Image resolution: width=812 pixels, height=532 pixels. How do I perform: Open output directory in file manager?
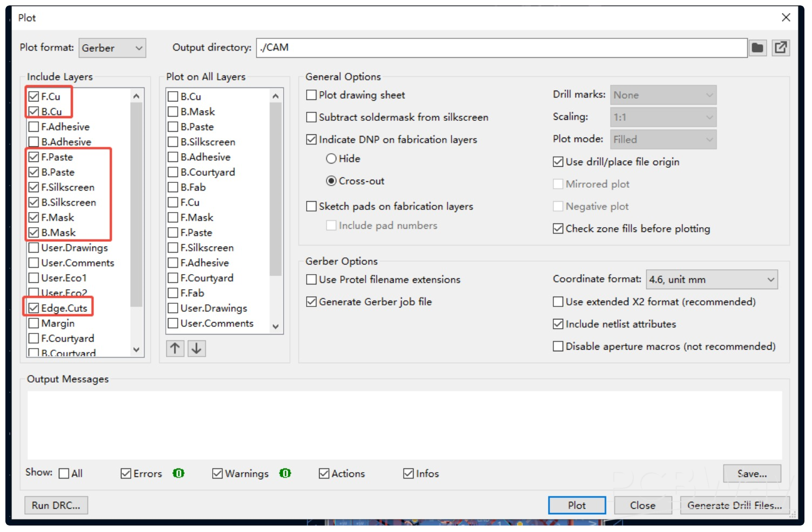click(781, 48)
